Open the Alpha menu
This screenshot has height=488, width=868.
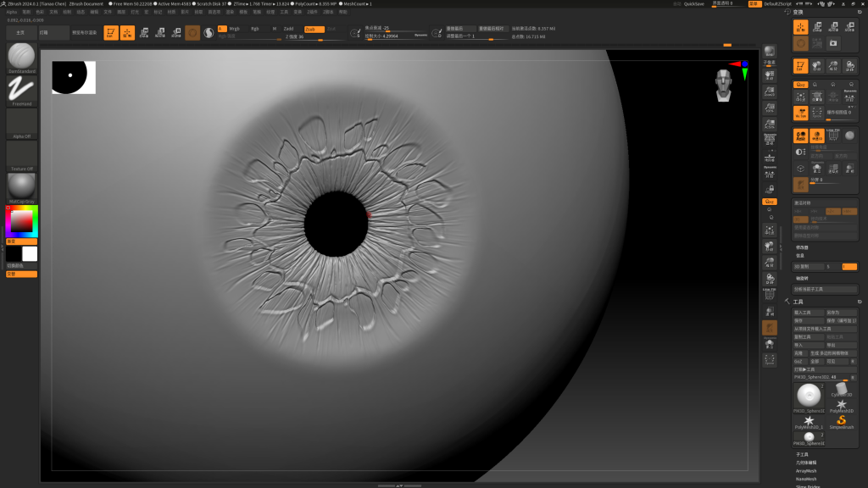(x=11, y=12)
